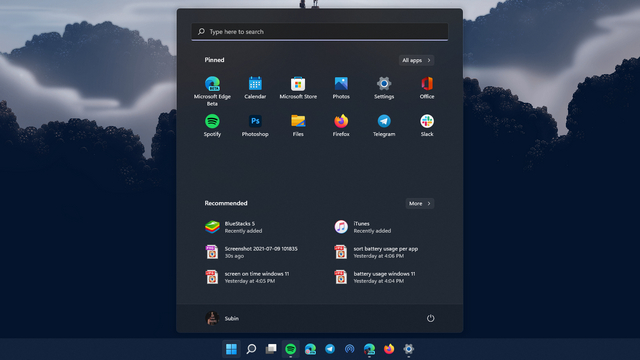
Task: Open the pinned Files app
Action: pos(298,125)
